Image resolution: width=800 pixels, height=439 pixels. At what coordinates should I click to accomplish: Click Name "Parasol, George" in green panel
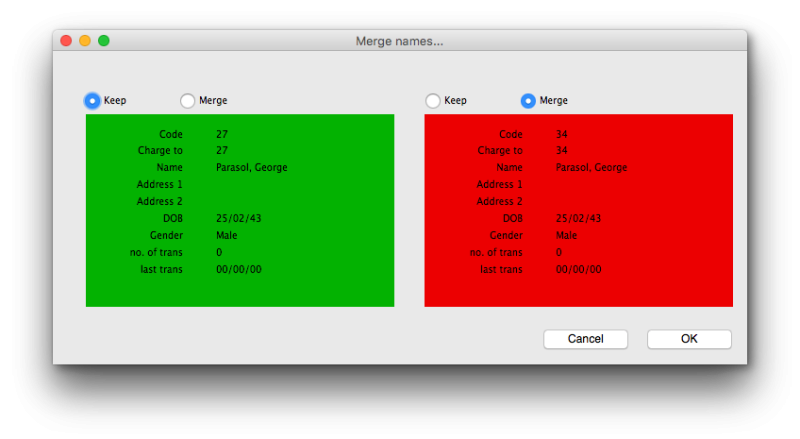tap(251, 168)
